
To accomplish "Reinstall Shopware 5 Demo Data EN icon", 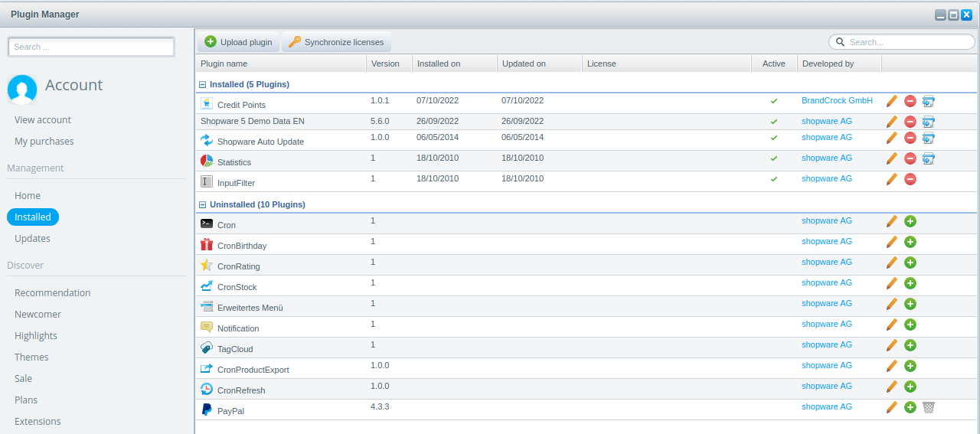I will click(929, 122).
